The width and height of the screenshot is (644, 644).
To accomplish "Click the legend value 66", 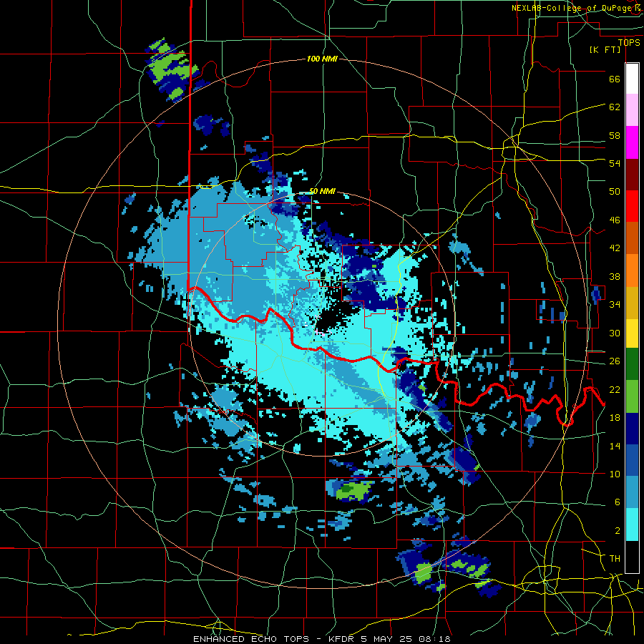I will (x=615, y=79).
